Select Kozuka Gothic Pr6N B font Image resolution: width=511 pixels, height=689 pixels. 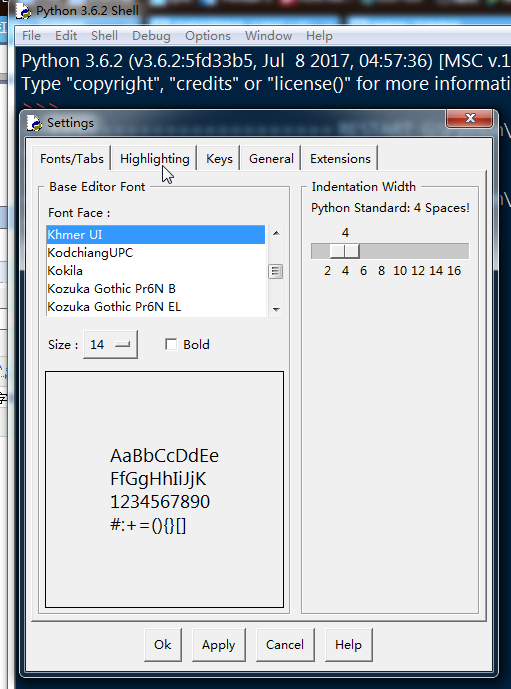156,289
